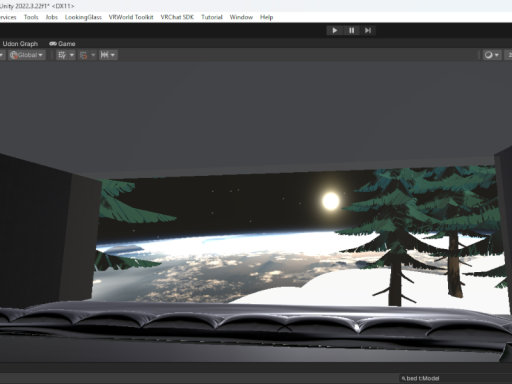Click the Pause button
The height and width of the screenshot is (384, 512).
[x=351, y=31]
